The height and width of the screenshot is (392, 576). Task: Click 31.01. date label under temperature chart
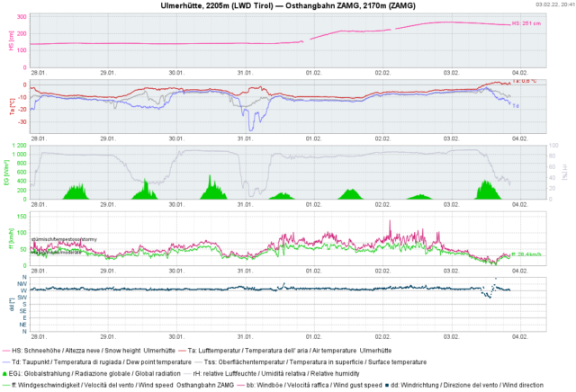(x=245, y=138)
